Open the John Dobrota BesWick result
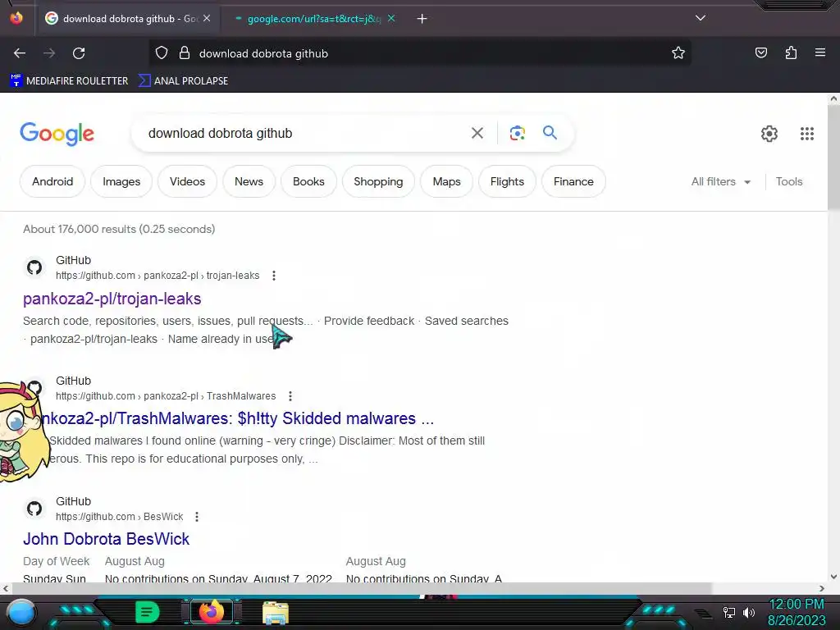The height and width of the screenshot is (630, 840). (106, 539)
